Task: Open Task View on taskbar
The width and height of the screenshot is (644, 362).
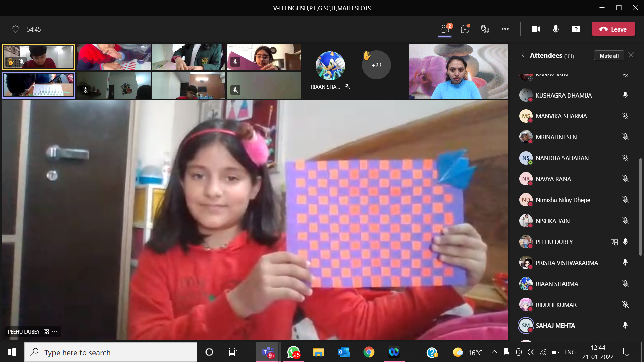Action: click(233, 352)
